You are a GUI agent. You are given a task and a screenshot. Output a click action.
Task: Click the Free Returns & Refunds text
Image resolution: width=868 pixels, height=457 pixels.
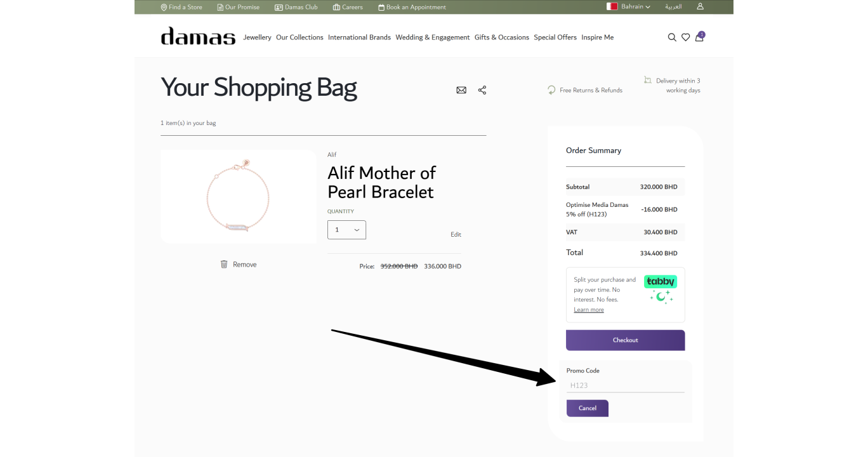pos(591,90)
